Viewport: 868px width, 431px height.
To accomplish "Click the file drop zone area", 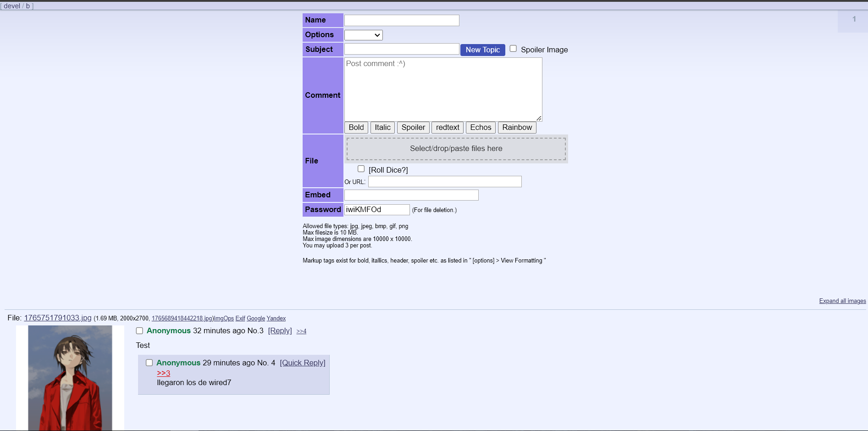I will coord(456,149).
